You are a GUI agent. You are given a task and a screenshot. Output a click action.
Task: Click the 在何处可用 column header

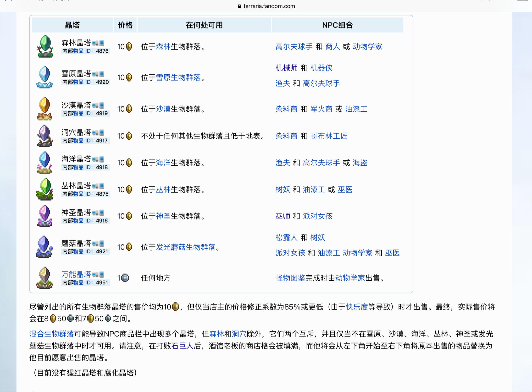(x=204, y=25)
